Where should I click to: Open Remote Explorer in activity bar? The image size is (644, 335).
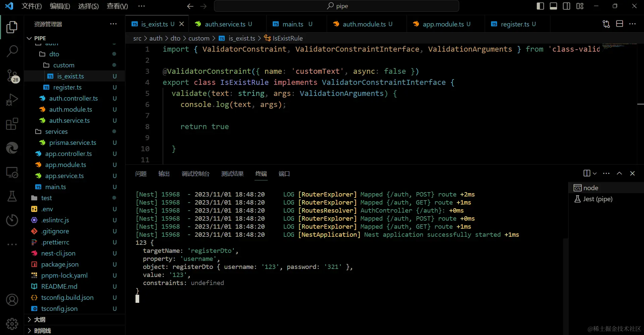click(x=12, y=172)
